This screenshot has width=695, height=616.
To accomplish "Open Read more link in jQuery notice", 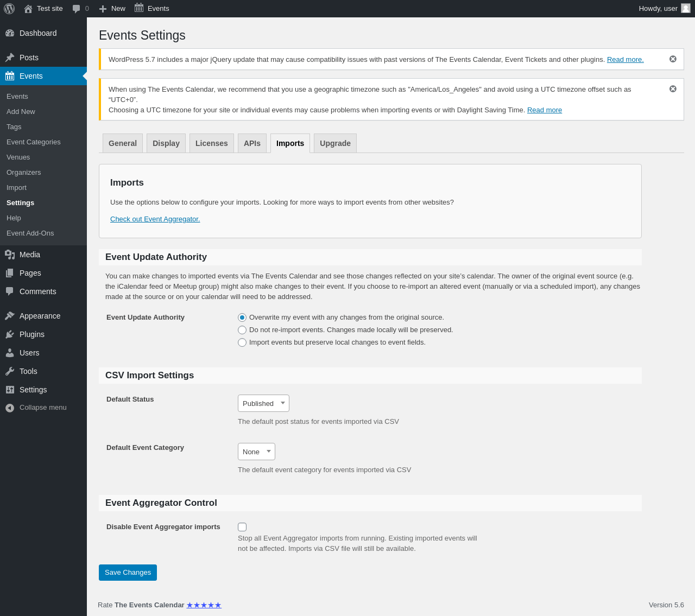I will 625,60.
